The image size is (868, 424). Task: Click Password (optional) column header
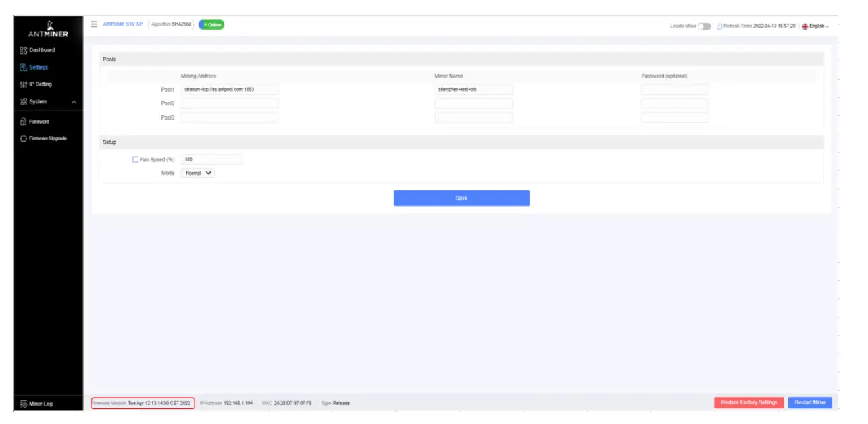click(664, 76)
